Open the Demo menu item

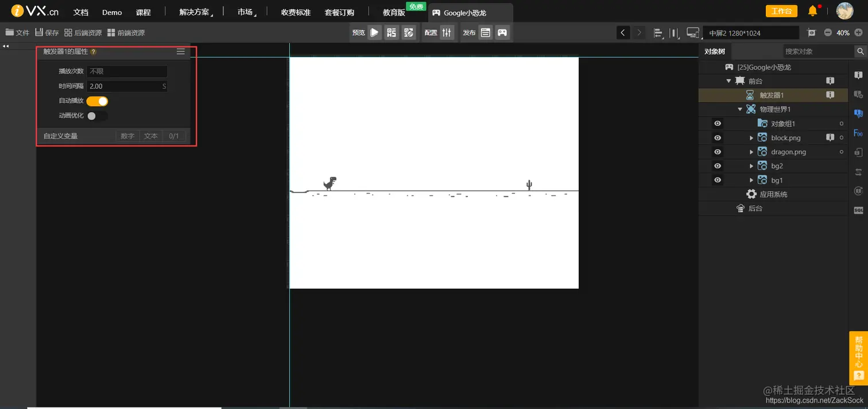(112, 12)
